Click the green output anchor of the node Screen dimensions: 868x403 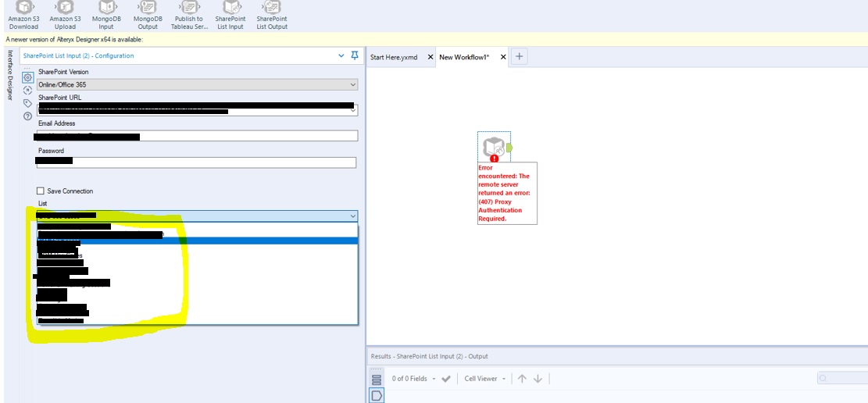509,148
